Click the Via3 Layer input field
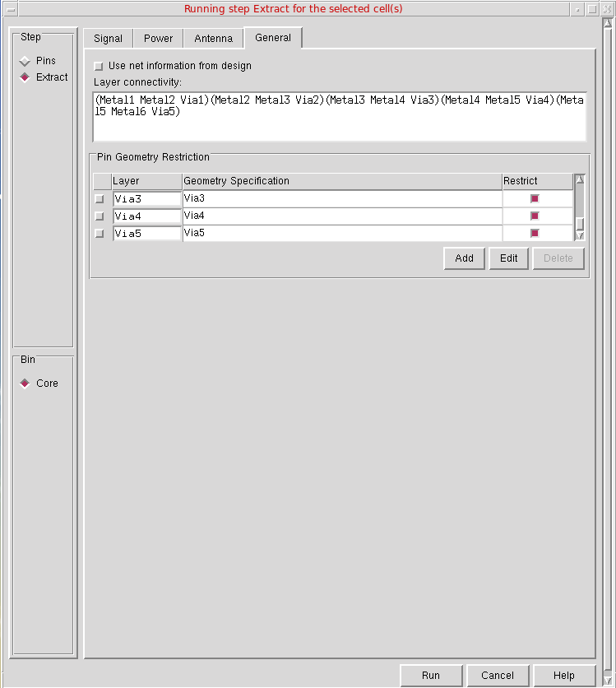The width and height of the screenshot is (616, 688). pos(147,199)
